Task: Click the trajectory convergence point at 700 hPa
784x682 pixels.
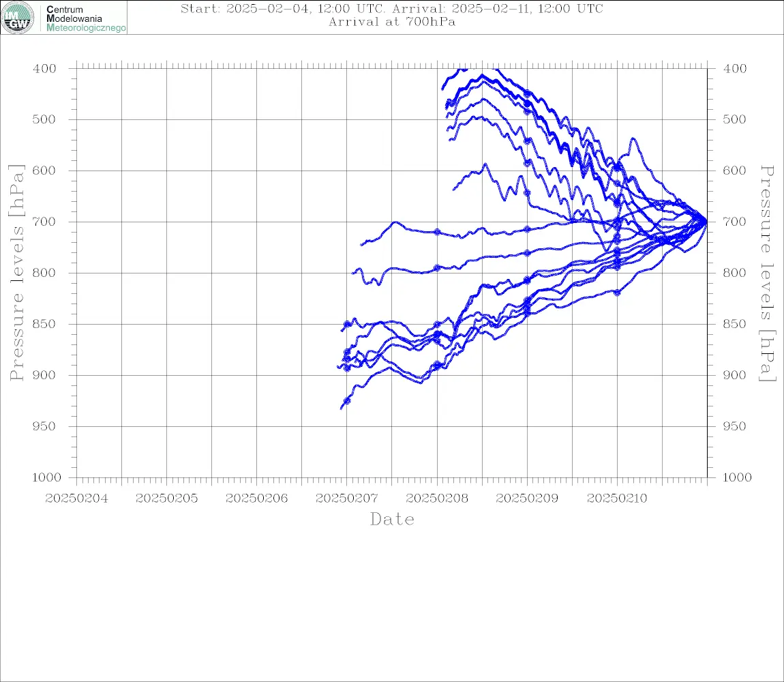Action: click(706, 221)
